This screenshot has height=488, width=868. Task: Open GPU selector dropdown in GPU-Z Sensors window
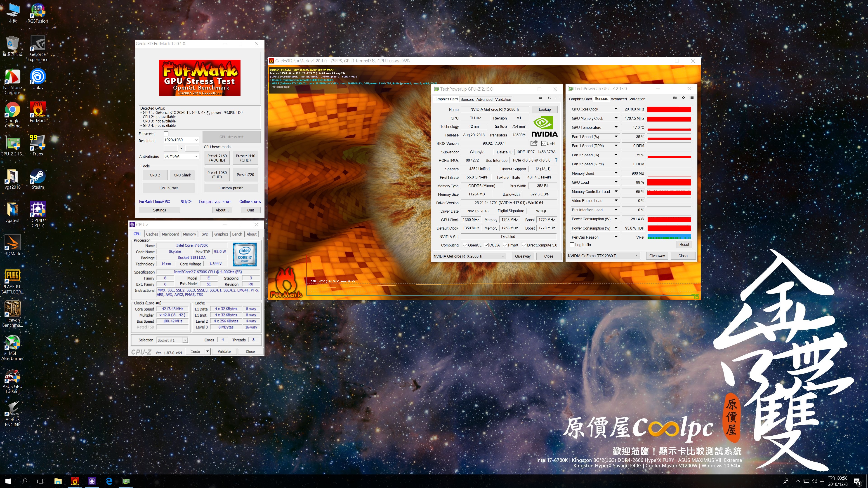pos(604,256)
